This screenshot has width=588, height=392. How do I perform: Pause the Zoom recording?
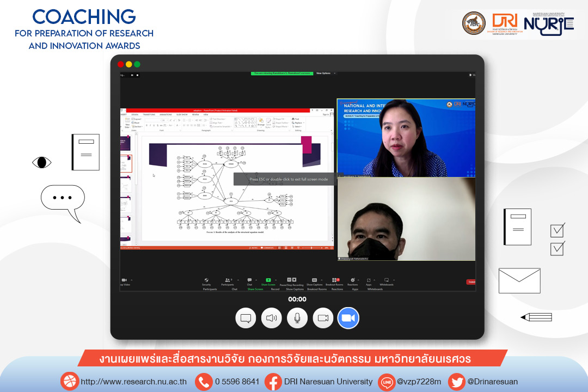tap(289, 280)
